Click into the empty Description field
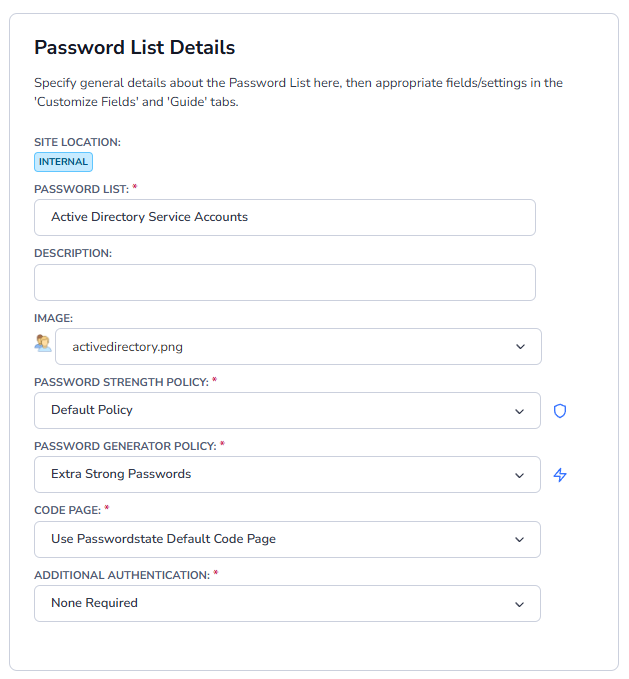629x679 pixels. (285, 282)
